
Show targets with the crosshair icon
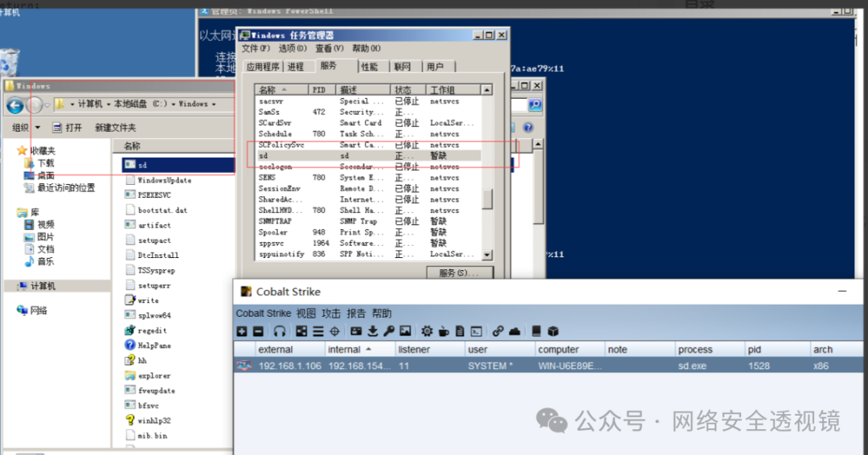334,331
